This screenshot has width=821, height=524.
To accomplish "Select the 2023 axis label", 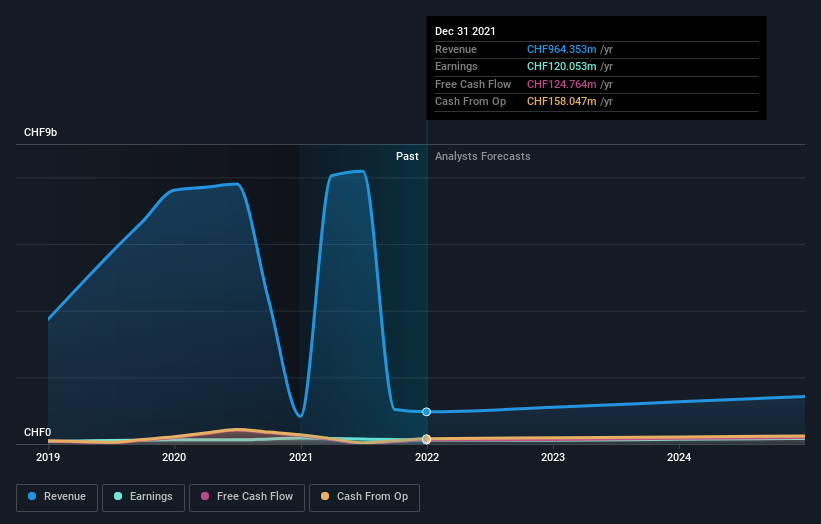I will point(553,457).
